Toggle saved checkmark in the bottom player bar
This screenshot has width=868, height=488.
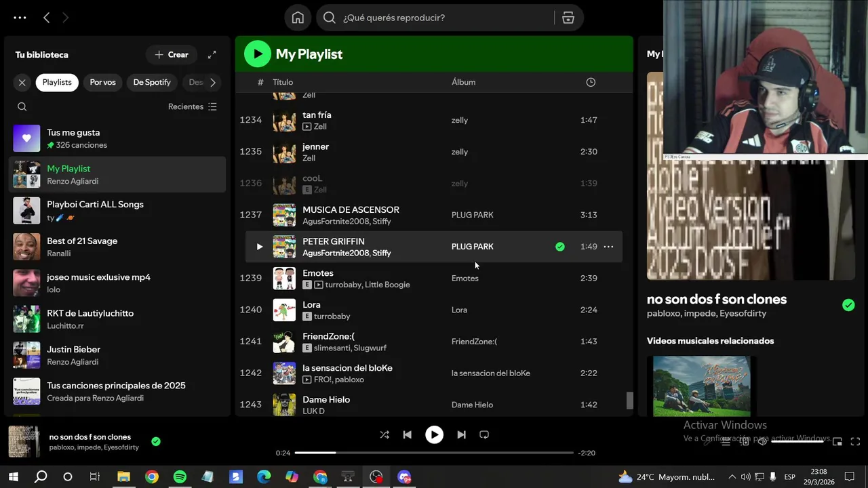[156, 441]
